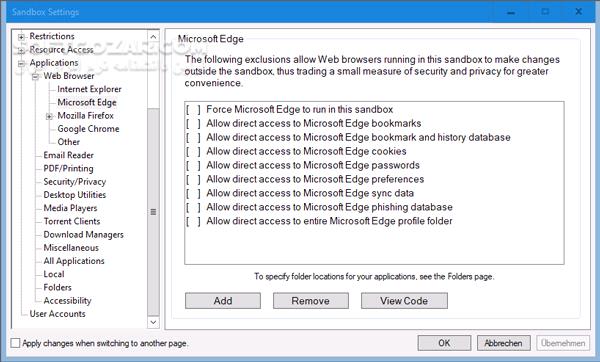
Task: Maximize the Sandbox Settings window
Action: click(545, 12)
